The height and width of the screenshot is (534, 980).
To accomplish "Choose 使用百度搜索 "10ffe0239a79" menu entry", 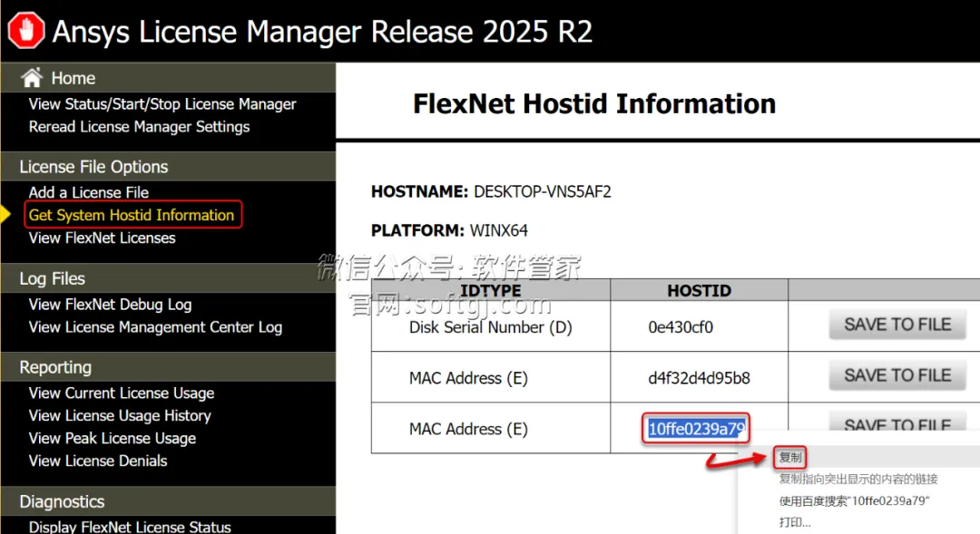I will click(x=854, y=500).
